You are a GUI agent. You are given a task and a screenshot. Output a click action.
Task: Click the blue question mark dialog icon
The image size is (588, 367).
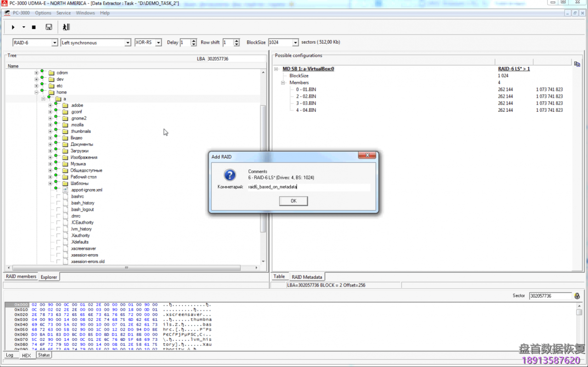[x=230, y=175]
